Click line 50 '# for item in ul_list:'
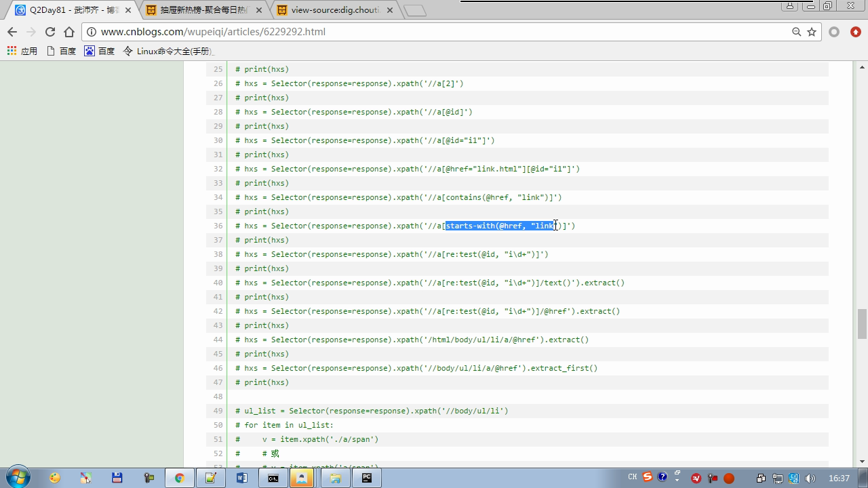The height and width of the screenshot is (488, 868). pyautogui.click(x=285, y=425)
